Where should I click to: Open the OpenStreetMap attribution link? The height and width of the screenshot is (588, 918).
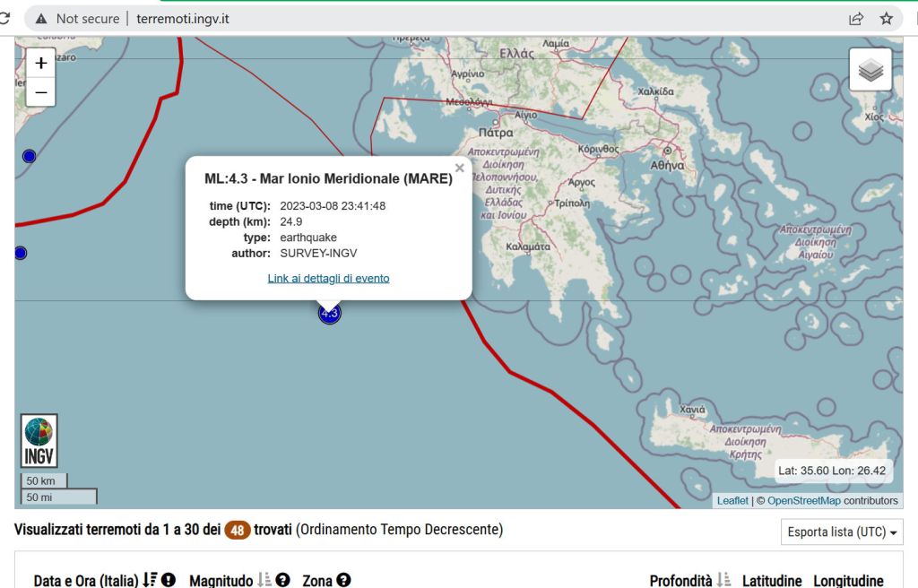tap(803, 500)
